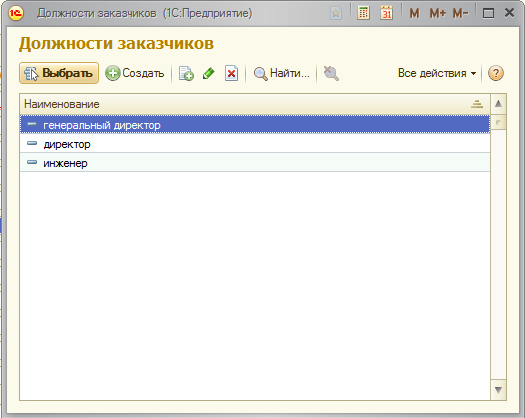Click the M+ memory add button
The width and height of the screenshot is (525, 418).
coord(438,13)
